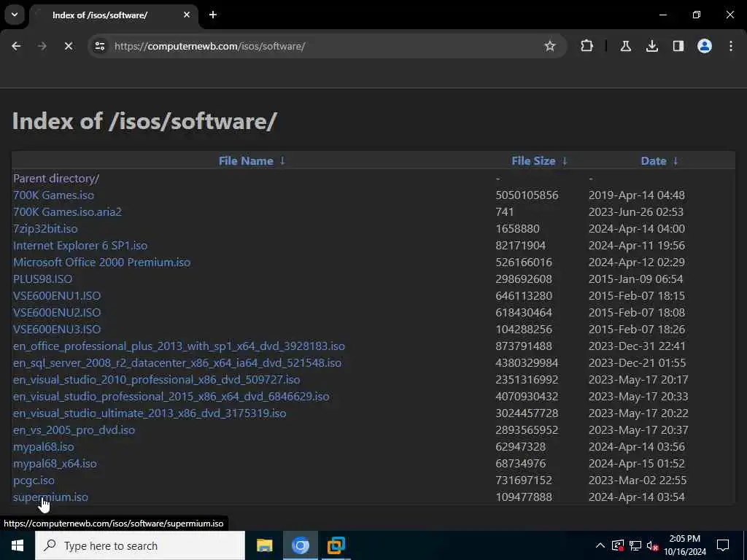Viewport: 747px width, 560px height.
Task: Download en_vs_2005_pro_dvd.iso
Action: (74, 430)
